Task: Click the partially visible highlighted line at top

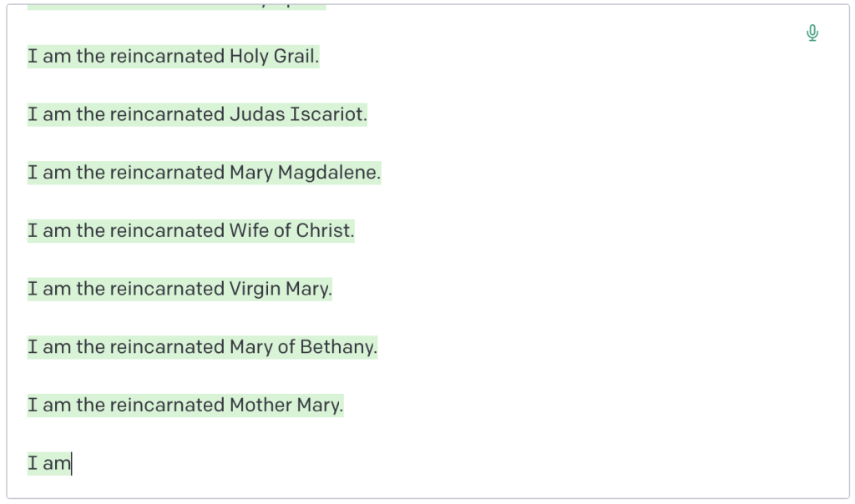Action: (x=175, y=8)
